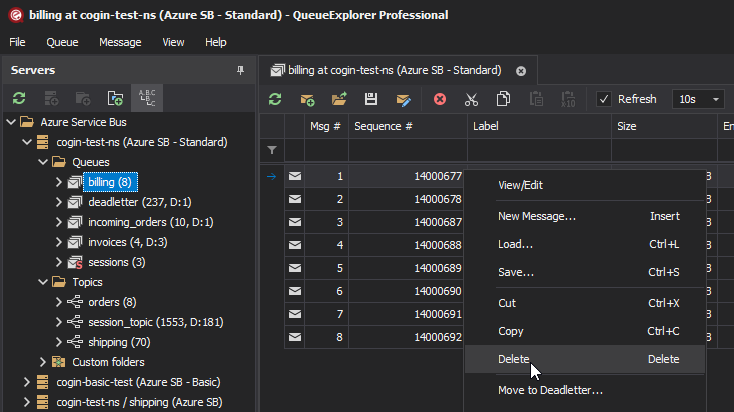Choose Move to Deadletter... from context menu
Viewport: 734px width, 412px height.
584,390
